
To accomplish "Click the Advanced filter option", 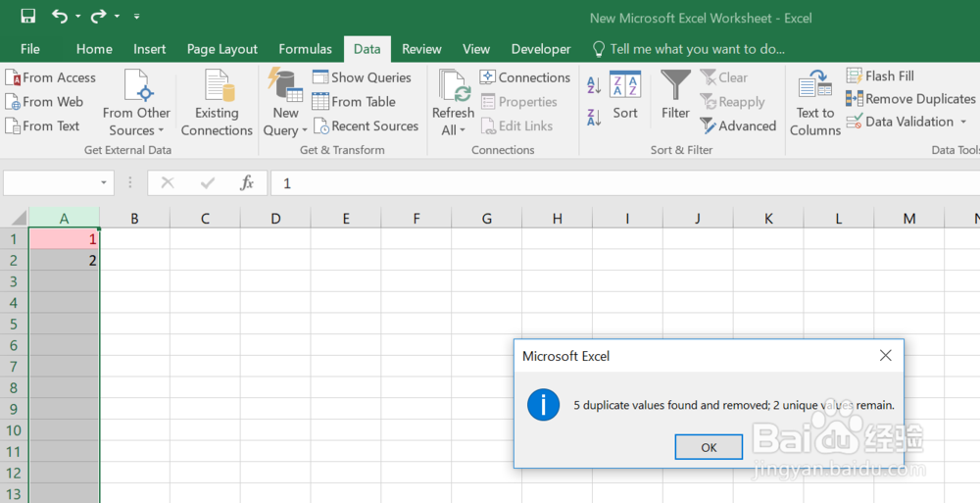I will click(738, 126).
